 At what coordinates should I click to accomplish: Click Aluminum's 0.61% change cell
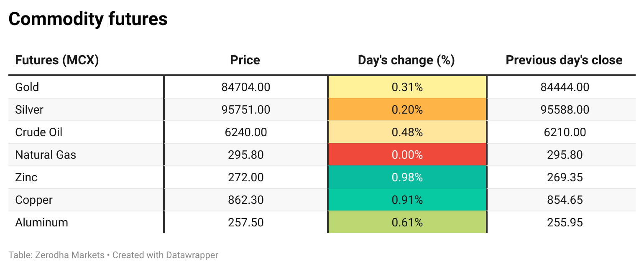407,222
